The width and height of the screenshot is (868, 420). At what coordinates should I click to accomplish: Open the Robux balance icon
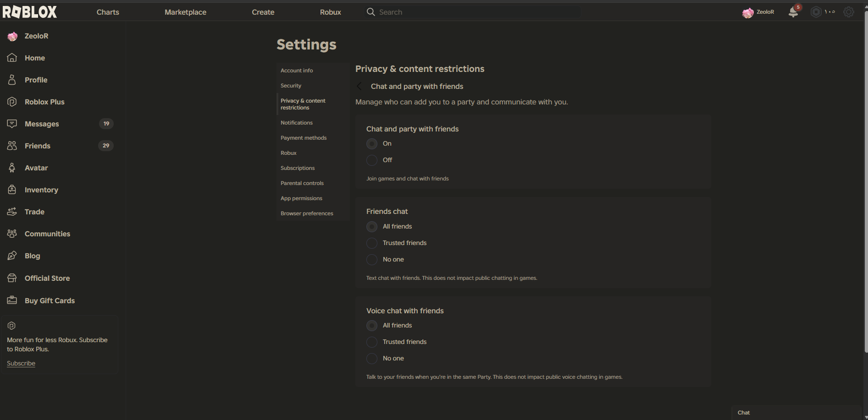click(816, 12)
